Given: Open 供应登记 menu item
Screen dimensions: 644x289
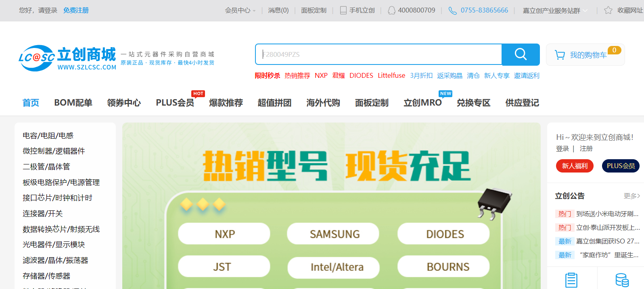Looking at the screenshot, I should [522, 103].
